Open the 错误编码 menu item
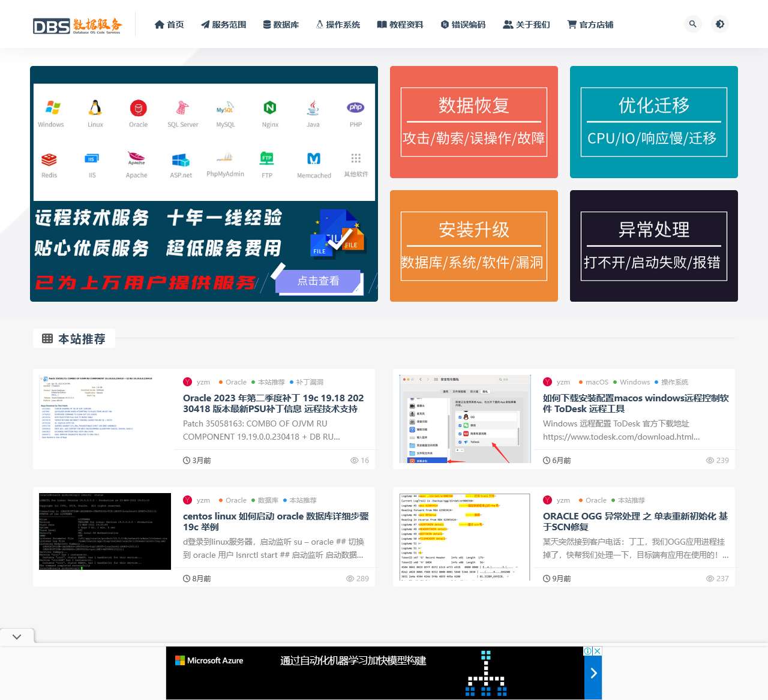 pos(463,25)
